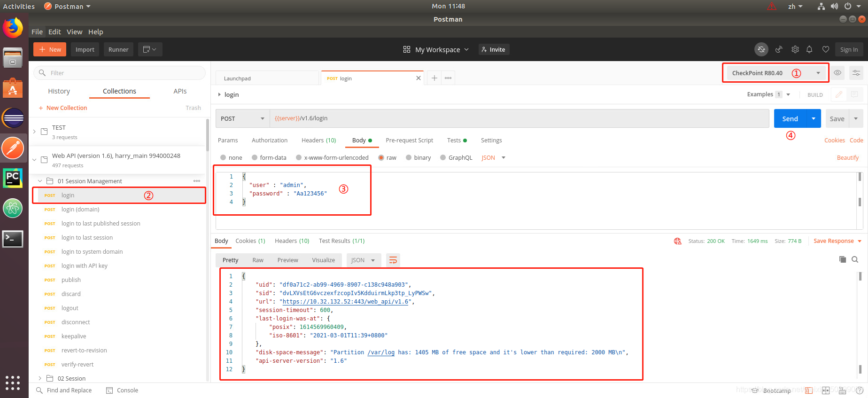The image size is (868, 398).
Task: Expand the 02 Session folder
Action: [x=40, y=378]
